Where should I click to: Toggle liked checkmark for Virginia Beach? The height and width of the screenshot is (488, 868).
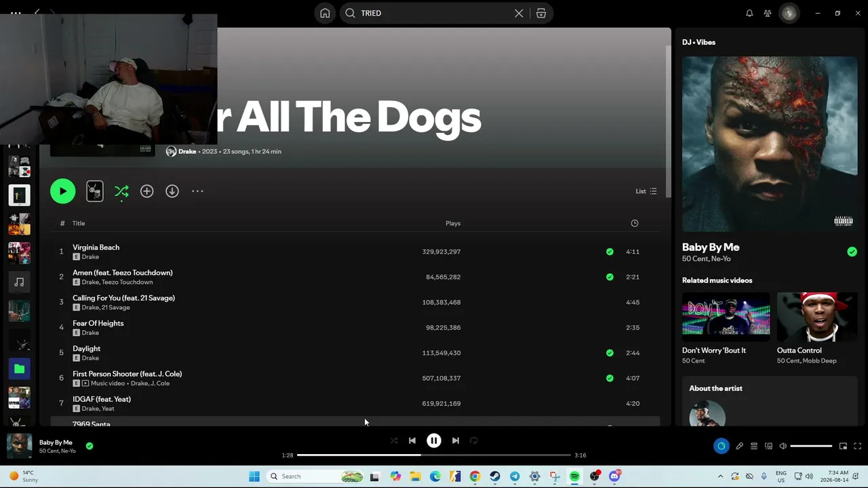tap(610, 251)
